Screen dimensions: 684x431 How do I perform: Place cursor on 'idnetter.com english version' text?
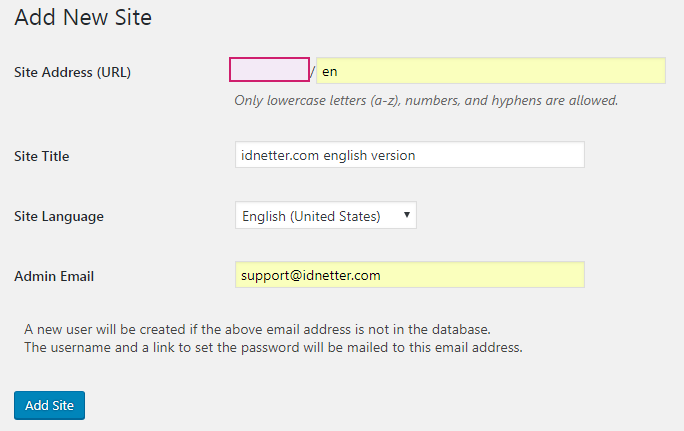(328, 155)
